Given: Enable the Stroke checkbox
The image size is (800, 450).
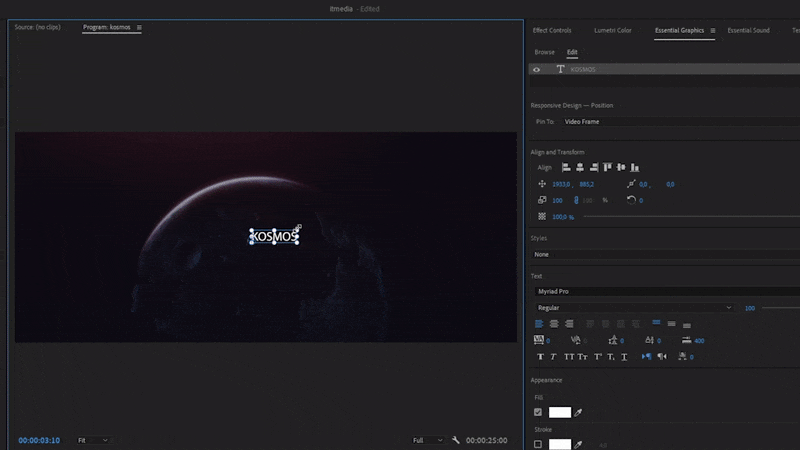Looking at the screenshot, I should pyautogui.click(x=538, y=444).
